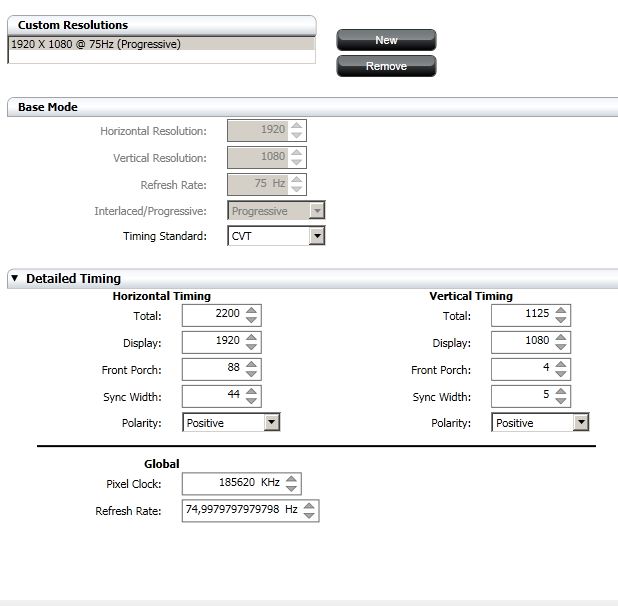Viewport: 618px width, 606px height.
Task: Collapse the Detailed Timing section
Action: coord(15,278)
